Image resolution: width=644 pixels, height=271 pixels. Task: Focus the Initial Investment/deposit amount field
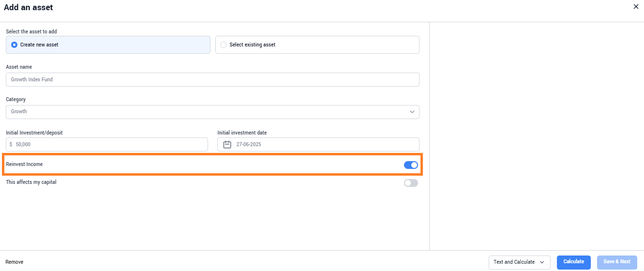tap(107, 144)
